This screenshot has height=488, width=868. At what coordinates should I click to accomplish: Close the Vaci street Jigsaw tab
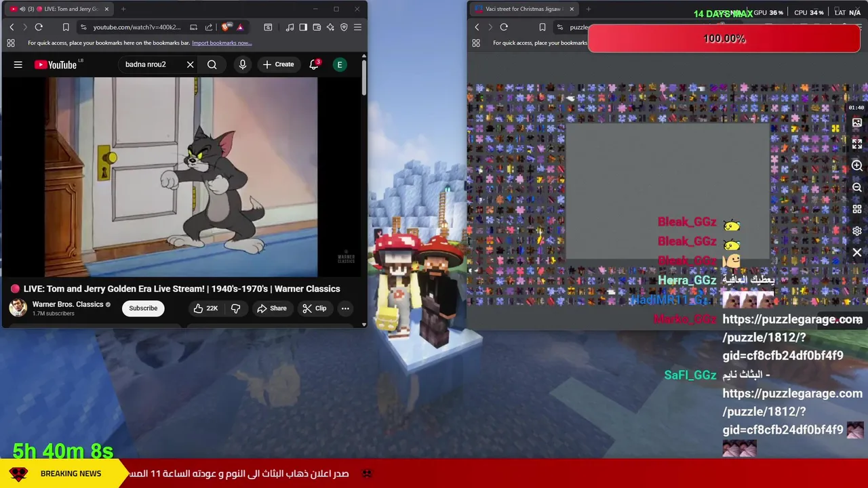tap(572, 9)
